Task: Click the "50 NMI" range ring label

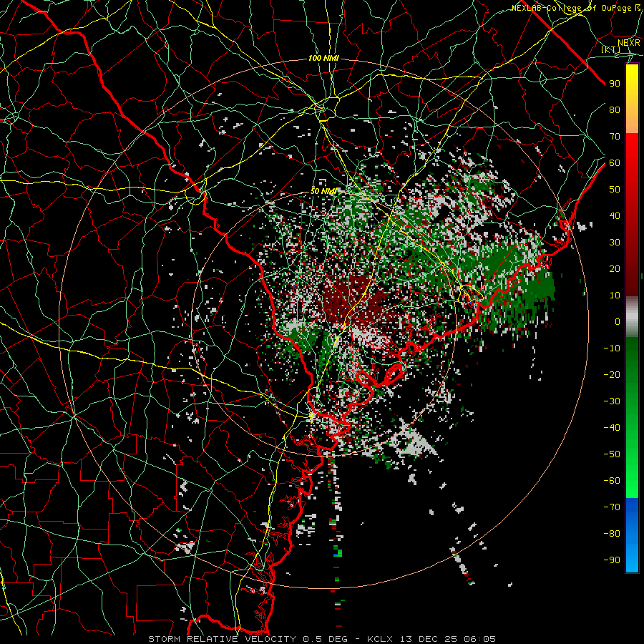Action: [323, 191]
